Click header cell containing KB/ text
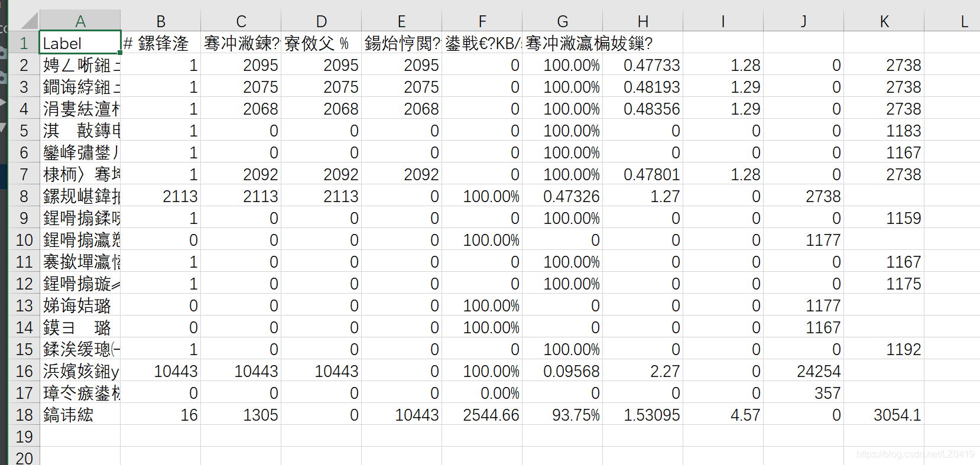 coord(482,43)
